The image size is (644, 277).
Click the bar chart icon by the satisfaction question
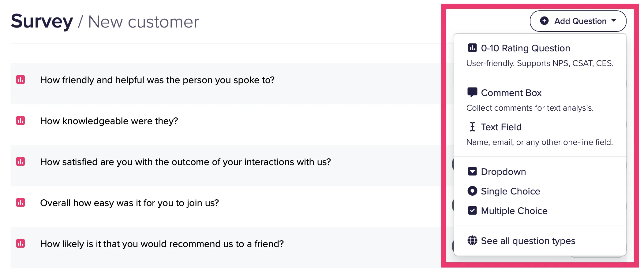coord(20,162)
